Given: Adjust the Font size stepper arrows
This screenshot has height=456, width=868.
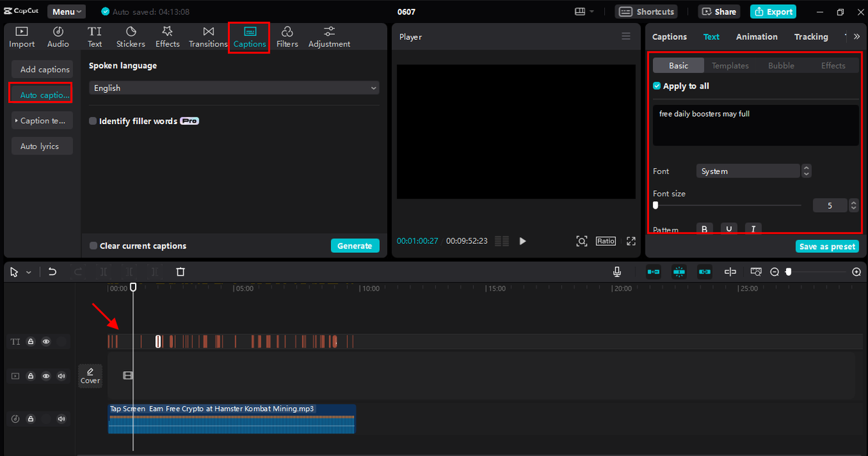Looking at the screenshot, I should click(854, 205).
